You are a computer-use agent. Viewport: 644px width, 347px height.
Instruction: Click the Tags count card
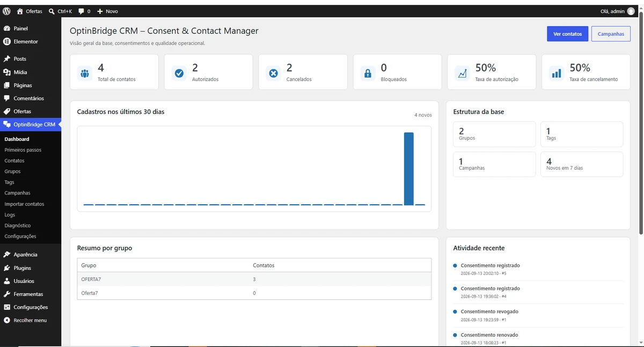pyautogui.click(x=582, y=134)
